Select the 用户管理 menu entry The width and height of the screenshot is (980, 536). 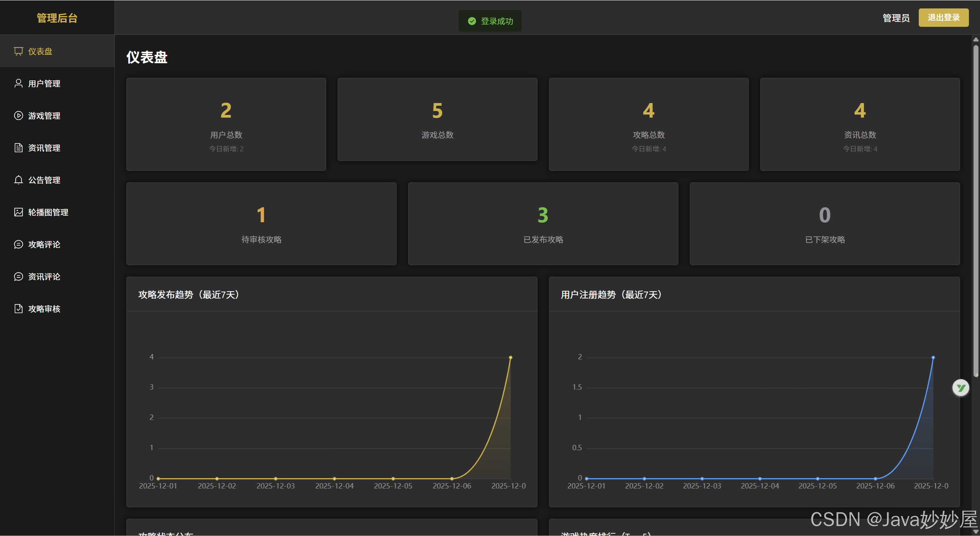point(44,84)
